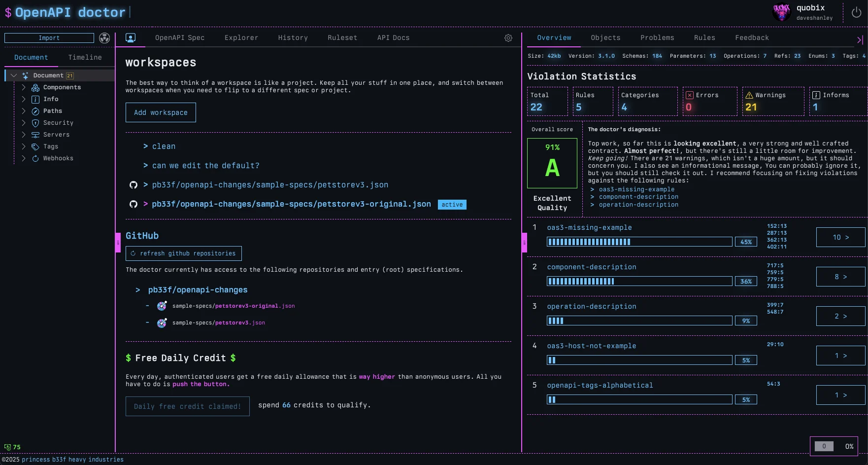The height and width of the screenshot is (465, 868).
Task: Open the Explorer tab
Action: [241, 37]
